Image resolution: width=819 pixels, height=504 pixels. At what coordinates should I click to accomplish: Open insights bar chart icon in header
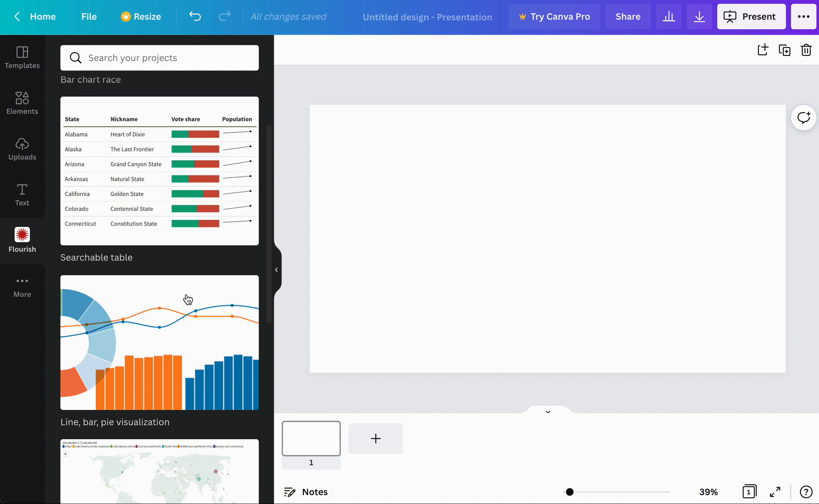(x=669, y=16)
